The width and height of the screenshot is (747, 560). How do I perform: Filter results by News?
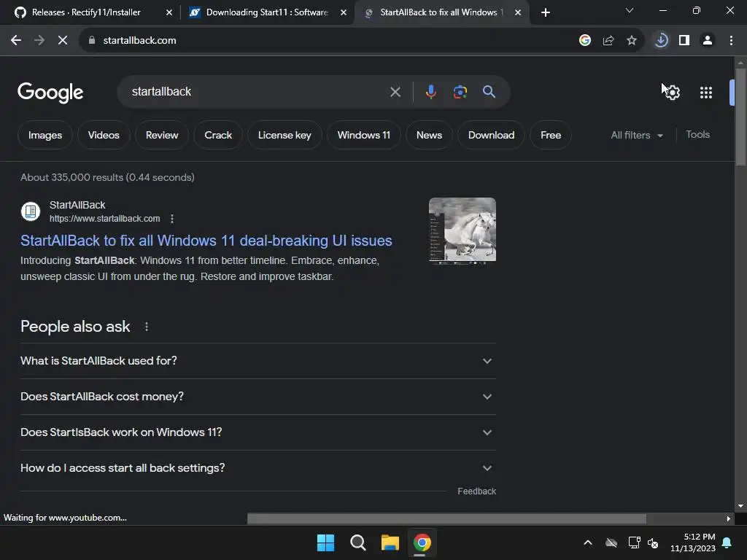click(429, 135)
